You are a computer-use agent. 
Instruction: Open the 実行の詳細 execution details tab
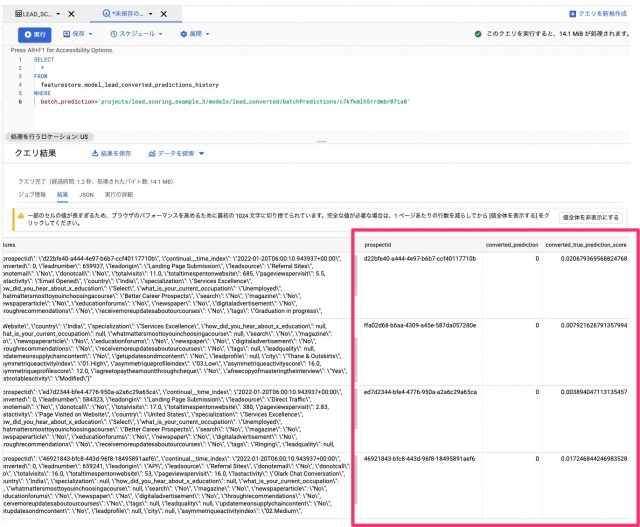tap(119, 195)
